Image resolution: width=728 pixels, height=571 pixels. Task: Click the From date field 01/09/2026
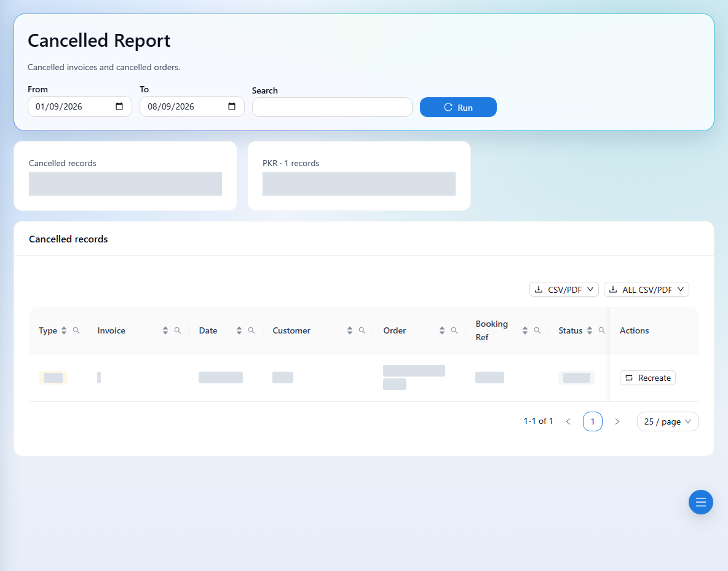pyautogui.click(x=80, y=106)
